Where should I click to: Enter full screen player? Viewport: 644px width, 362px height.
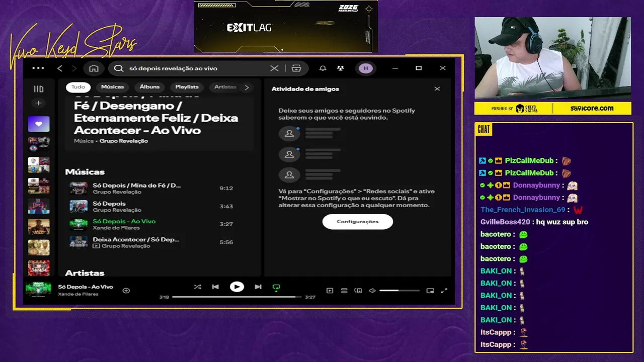tap(444, 291)
